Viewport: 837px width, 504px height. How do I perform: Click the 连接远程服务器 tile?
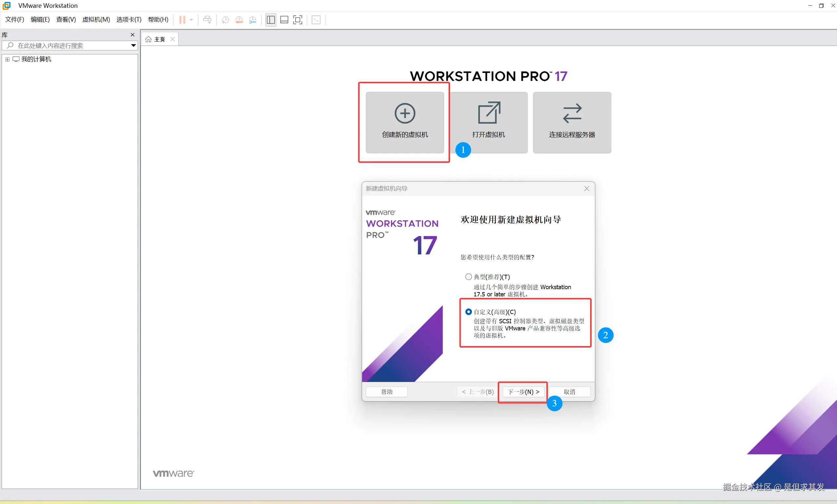572,122
